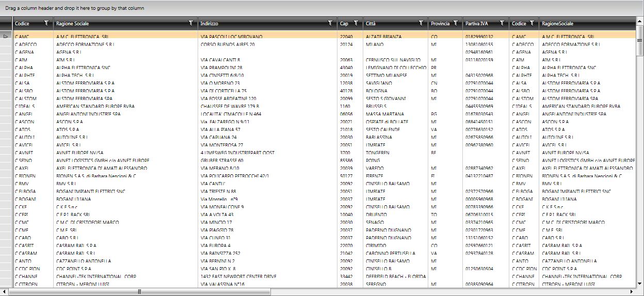Select the city cell ALZATE BRIANZA
This screenshot has height=296, width=644.
pos(396,37)
